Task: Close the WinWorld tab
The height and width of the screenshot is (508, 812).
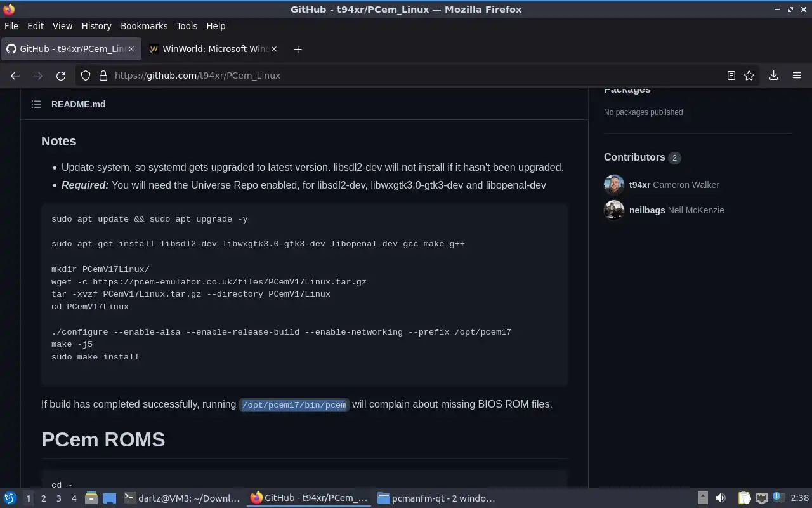Action: point(274,49)
